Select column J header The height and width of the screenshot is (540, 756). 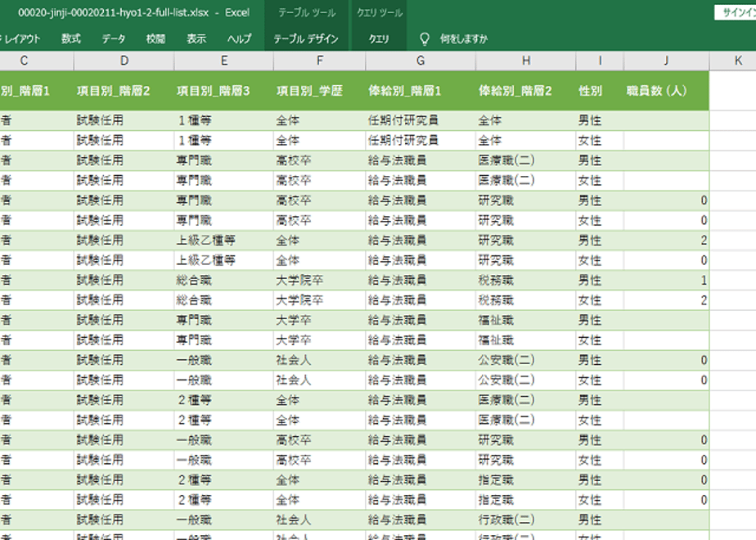[x=666, y=61]
